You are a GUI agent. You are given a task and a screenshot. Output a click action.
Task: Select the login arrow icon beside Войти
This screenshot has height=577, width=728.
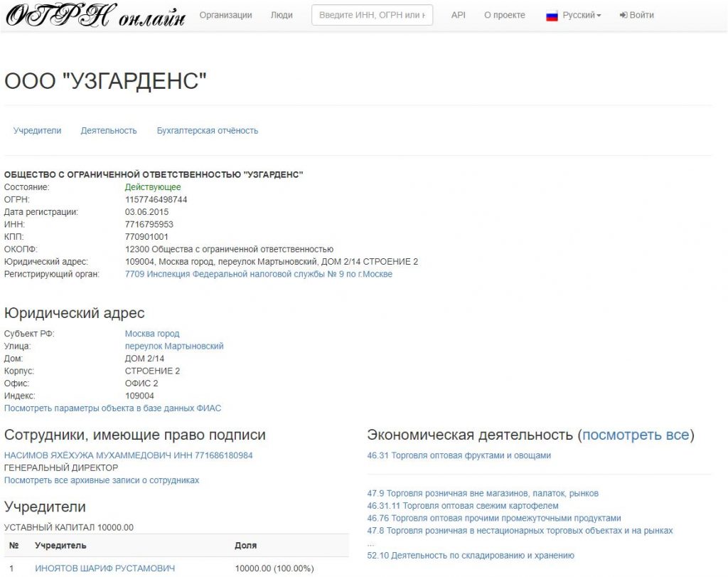(626, 14)
